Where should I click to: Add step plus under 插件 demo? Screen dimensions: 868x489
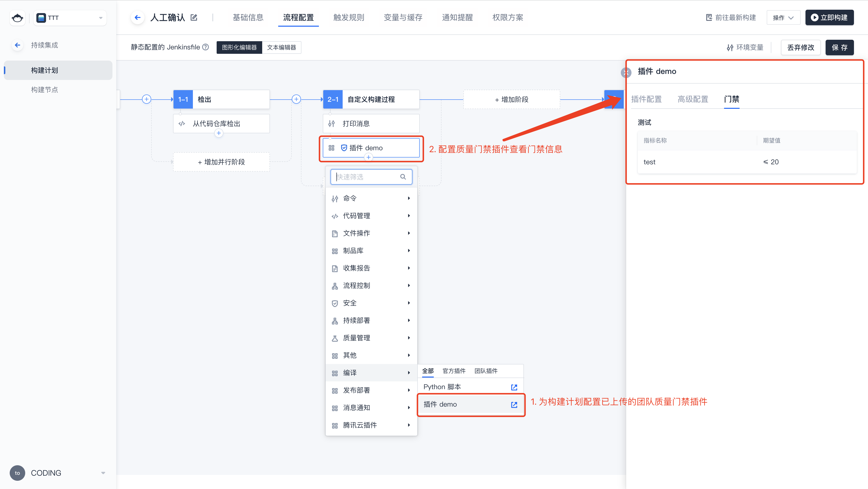click(368, 157)
